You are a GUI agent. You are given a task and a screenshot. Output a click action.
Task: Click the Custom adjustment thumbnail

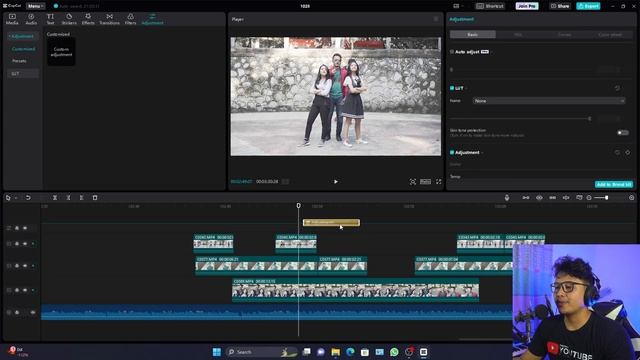61,52
